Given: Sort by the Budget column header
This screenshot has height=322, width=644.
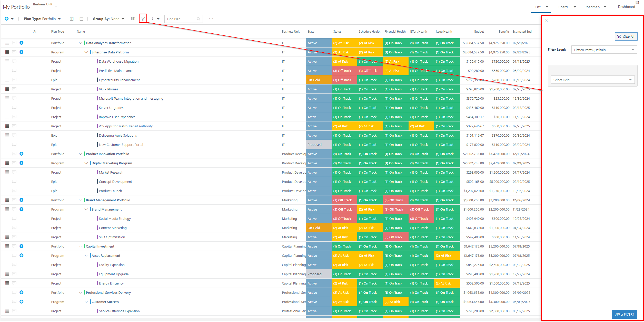Looking at the screenshot, I should [479, 32].
